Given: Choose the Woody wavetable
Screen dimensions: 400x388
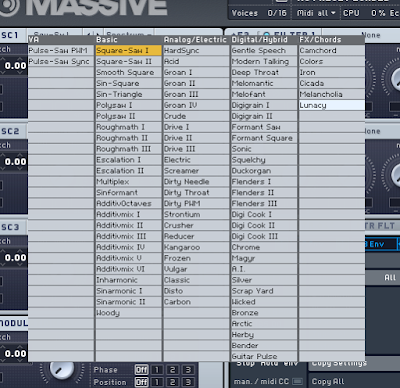Looking at the screenshot, I should 128,313.
